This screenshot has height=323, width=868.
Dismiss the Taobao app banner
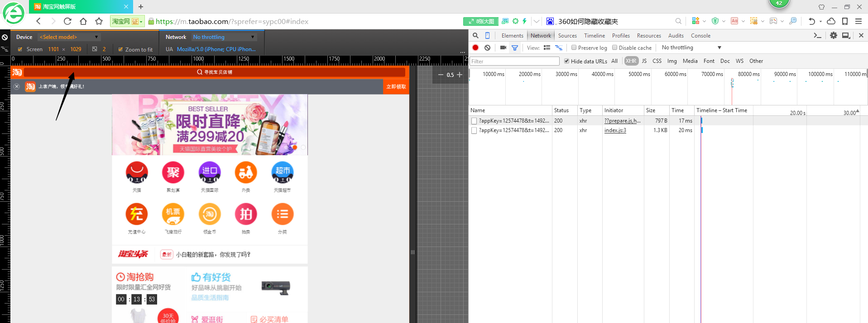(x=17, y=86)
